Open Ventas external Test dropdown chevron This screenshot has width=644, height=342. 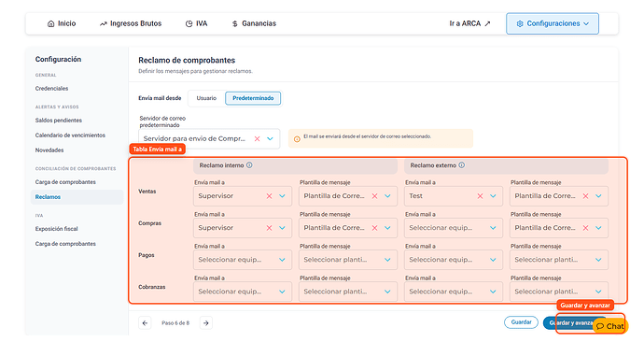[x=494, y=196]
